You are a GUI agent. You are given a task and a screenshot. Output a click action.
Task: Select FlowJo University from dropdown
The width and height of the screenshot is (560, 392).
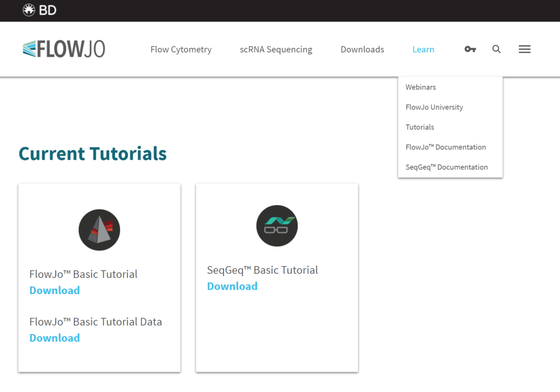point(434,107)
